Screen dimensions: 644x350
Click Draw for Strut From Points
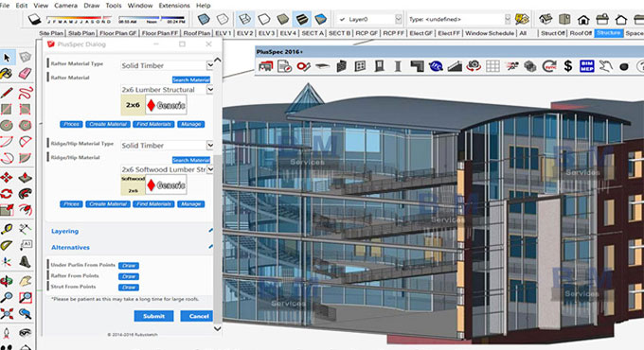click(129, 288)
